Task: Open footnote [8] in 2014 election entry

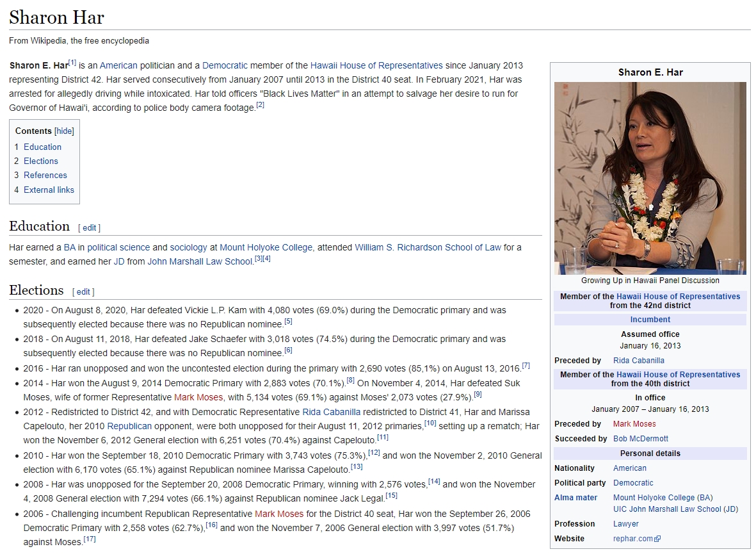Action: coord(351,380)
